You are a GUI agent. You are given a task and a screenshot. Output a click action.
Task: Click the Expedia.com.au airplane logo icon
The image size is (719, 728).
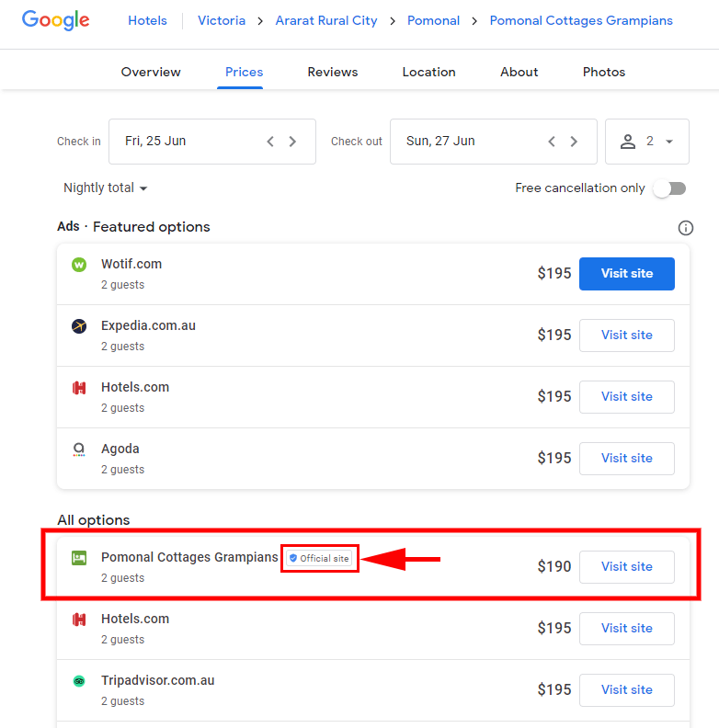click(79, 326)
